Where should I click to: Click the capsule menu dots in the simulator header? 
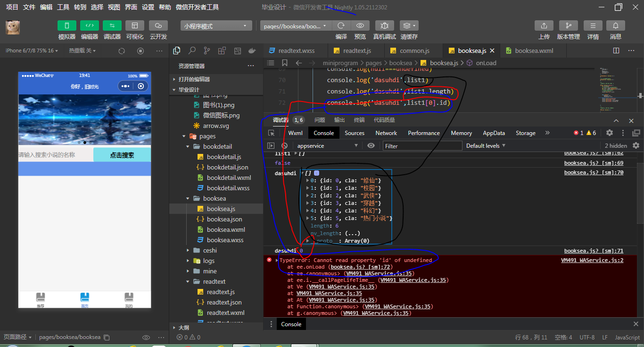pos(125,86)
